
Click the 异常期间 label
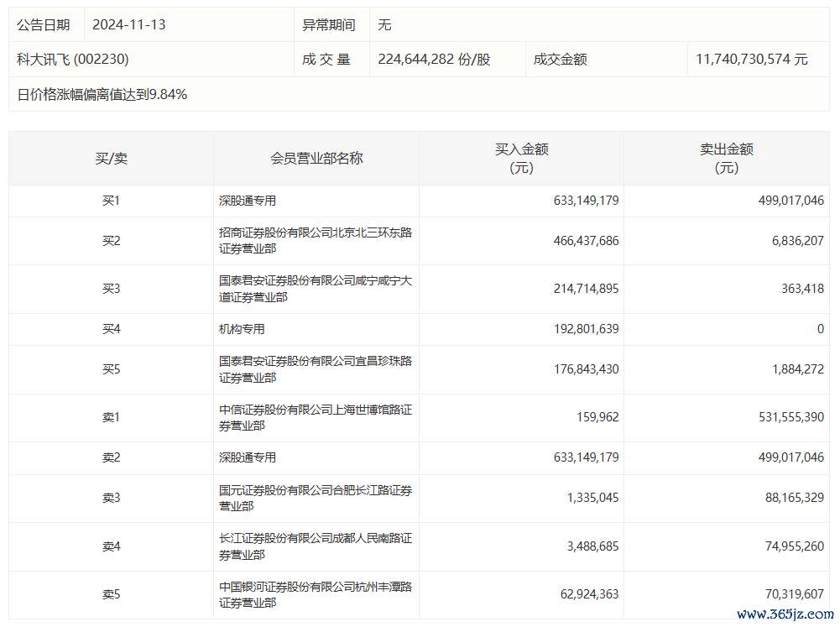(x=328, y=24)
